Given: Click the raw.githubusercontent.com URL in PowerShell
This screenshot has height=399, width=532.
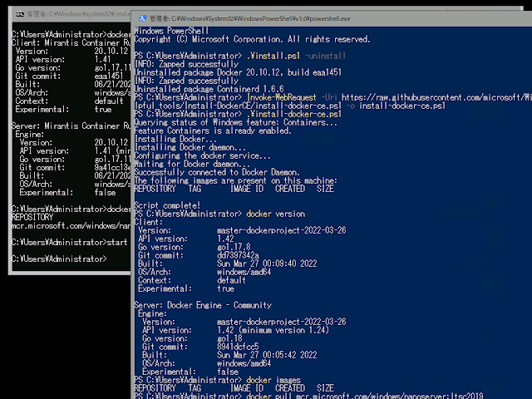Looking at the screenshot, I should coord(436,97).
